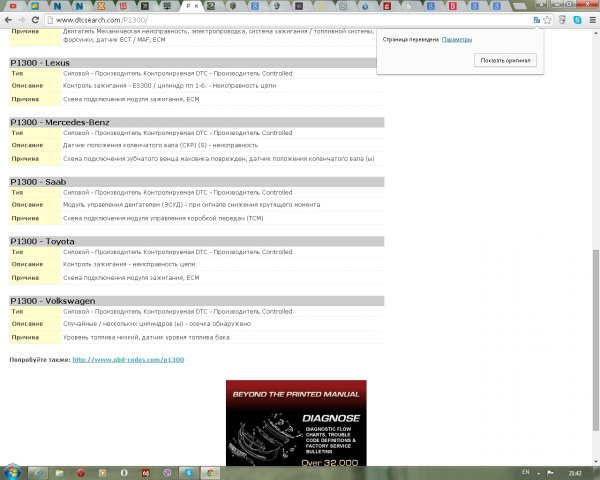
Task: Click the Skype extension icon in the toolbar
Action: (x=577, y=20)
